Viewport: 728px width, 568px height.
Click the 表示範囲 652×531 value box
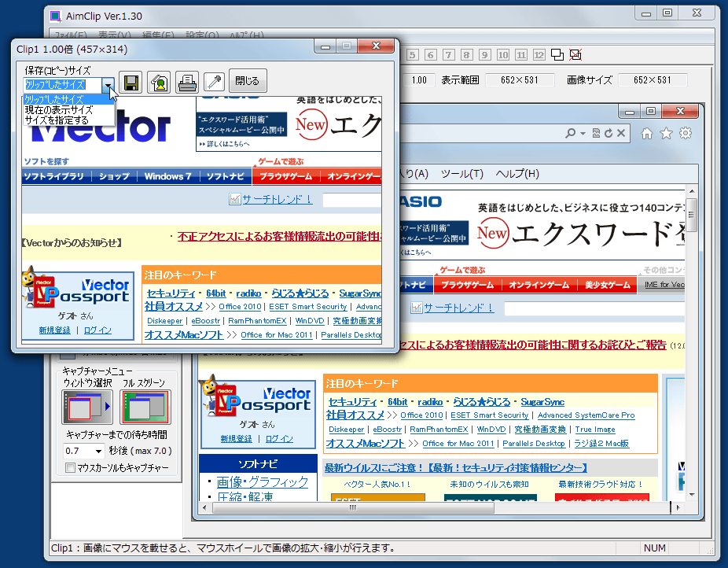[520, 80]
